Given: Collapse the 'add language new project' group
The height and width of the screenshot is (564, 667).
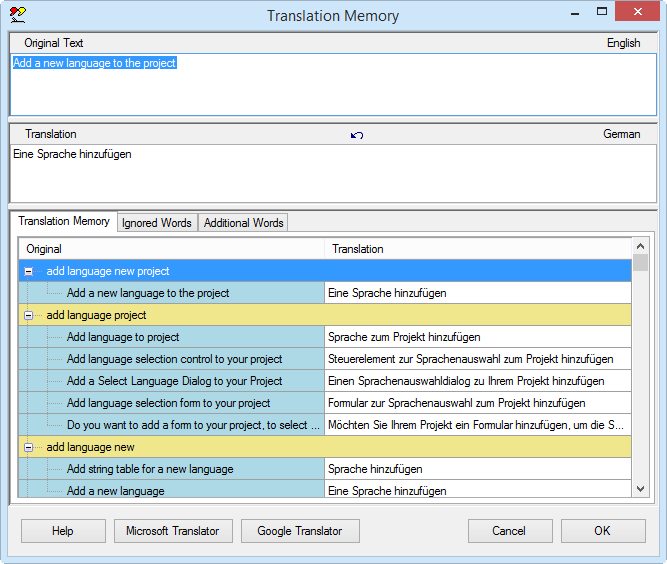Looking at the screenshot, I should pyautogui.click(x=29, y=271).
